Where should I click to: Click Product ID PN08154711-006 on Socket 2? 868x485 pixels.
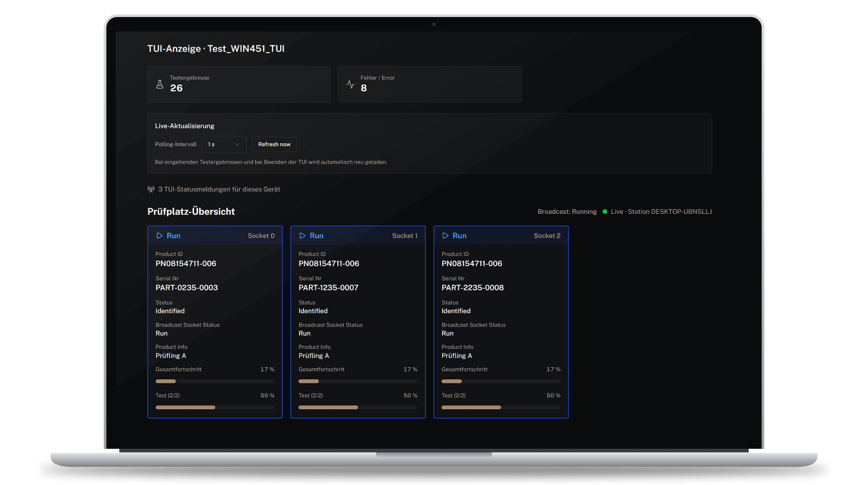pyautogui.click(x=472, y=263)
